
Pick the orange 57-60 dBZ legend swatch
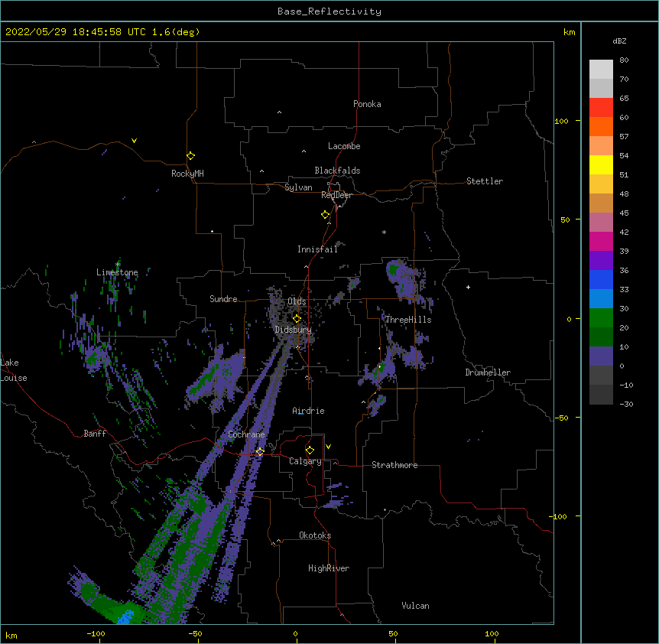pos(601,127)
